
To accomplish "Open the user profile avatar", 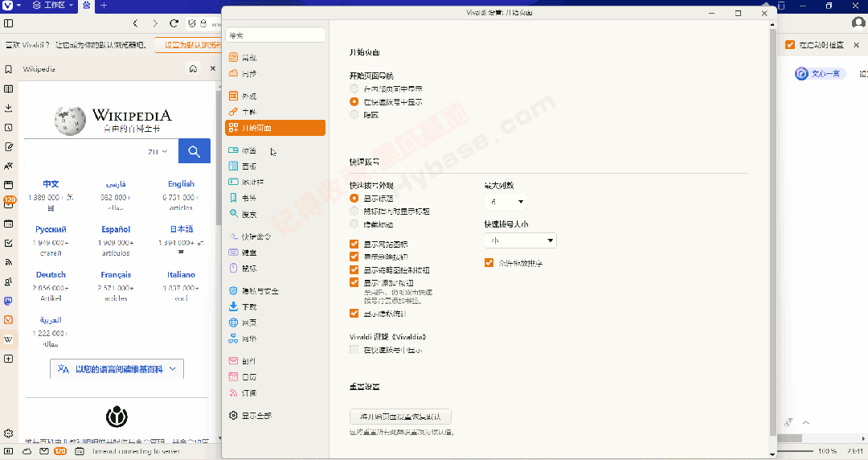I will pos(858,23).
